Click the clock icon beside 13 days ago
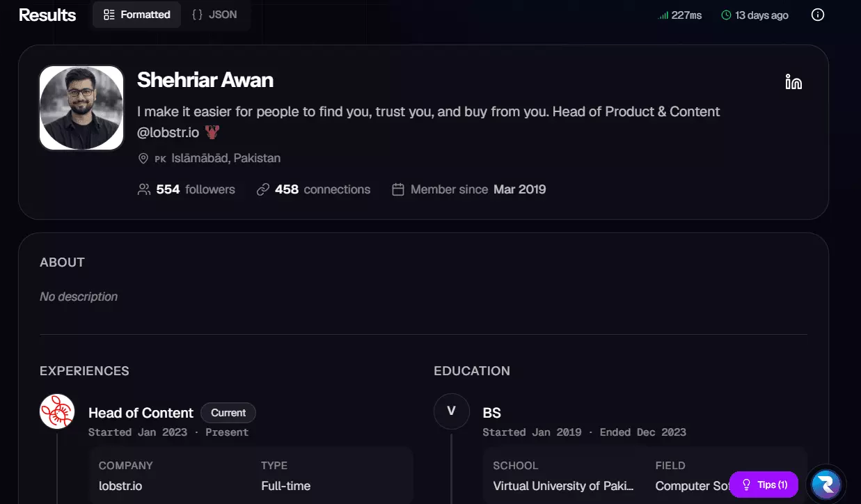Image resolution: width=861 pixels, height=504 pixels. (727, 15)
